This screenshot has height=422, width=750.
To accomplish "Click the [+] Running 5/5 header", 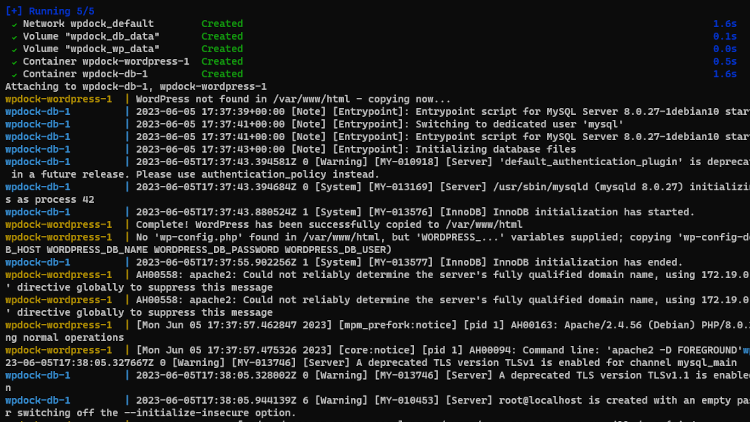I will coord(50,11).
